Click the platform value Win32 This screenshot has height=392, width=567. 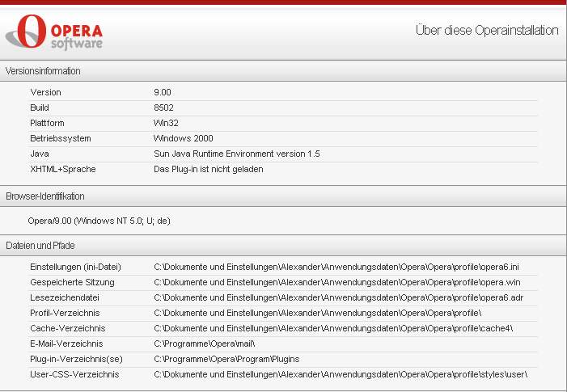(166, 123)
